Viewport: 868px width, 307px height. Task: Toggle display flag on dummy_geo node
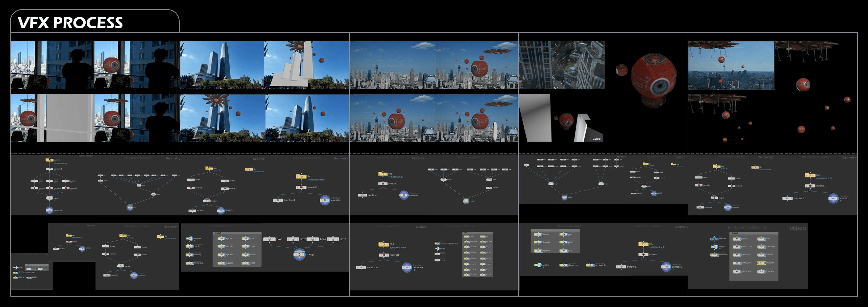(567, 265)
